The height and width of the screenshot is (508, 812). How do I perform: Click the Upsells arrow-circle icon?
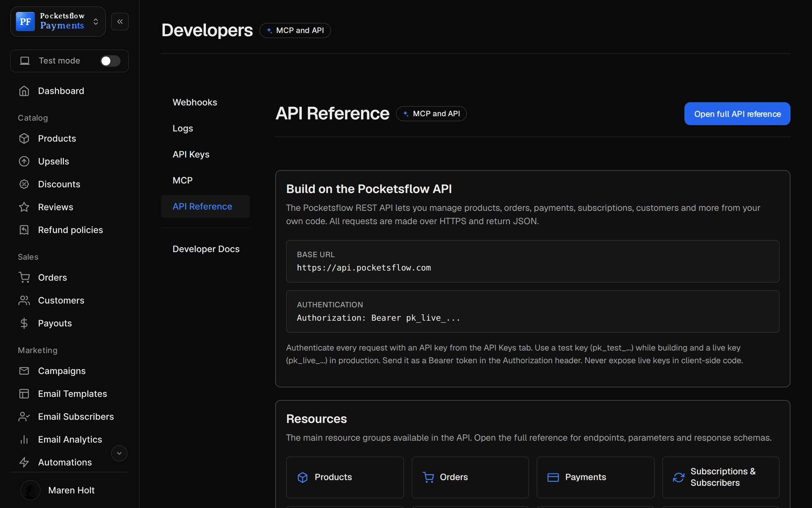(24, 161)
